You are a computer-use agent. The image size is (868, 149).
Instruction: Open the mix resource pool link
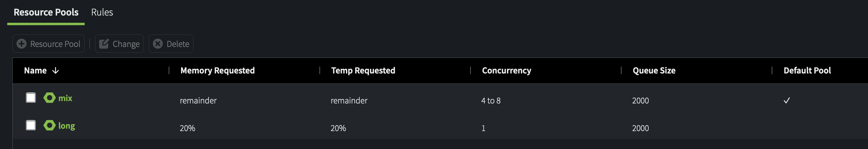[x=65, y=98]
